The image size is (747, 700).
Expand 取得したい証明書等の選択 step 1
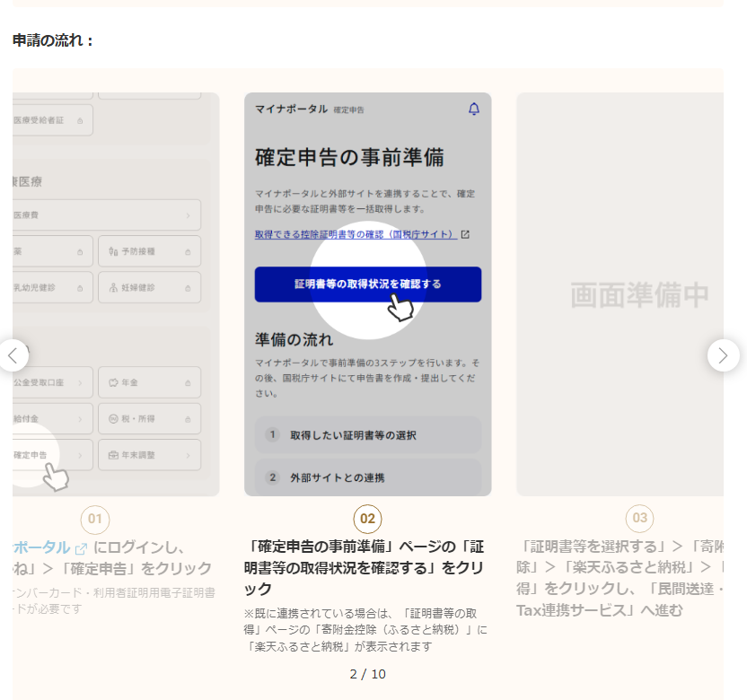coord(367,435)
